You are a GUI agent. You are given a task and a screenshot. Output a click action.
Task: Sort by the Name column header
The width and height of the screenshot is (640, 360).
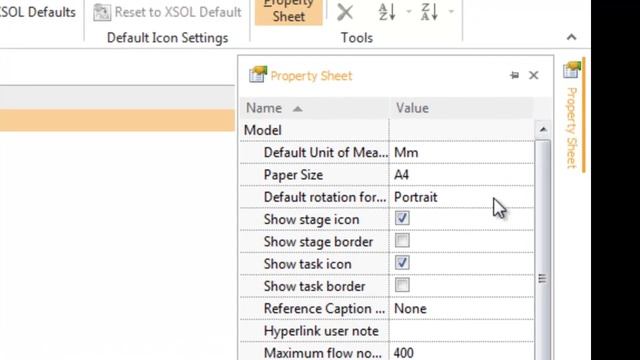coord(314,108)
